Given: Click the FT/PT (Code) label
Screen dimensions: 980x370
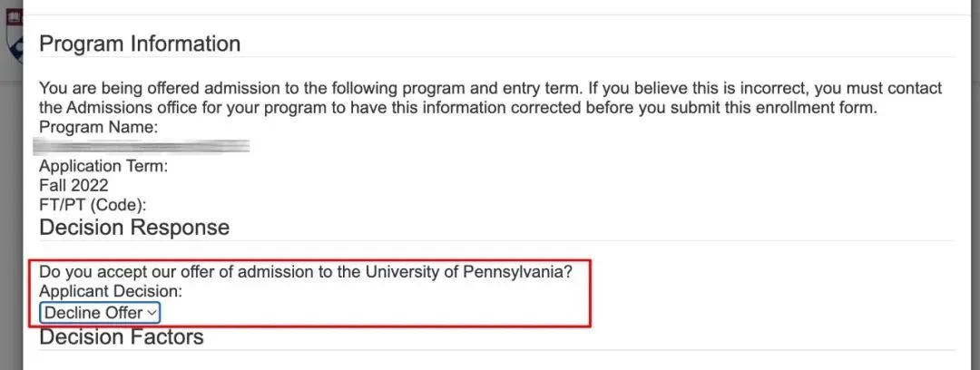Looking at the screenshot, I should pyautogui.click(x=93, y=205).
